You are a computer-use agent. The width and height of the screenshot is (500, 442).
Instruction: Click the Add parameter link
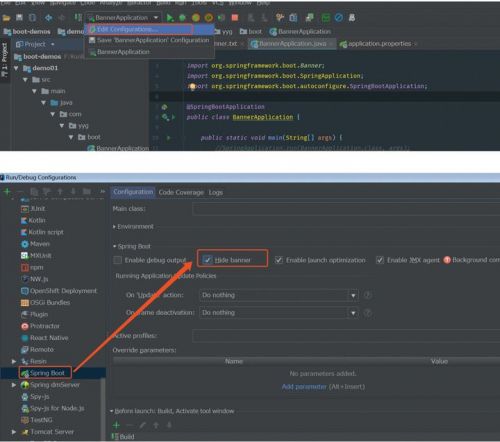304,387
